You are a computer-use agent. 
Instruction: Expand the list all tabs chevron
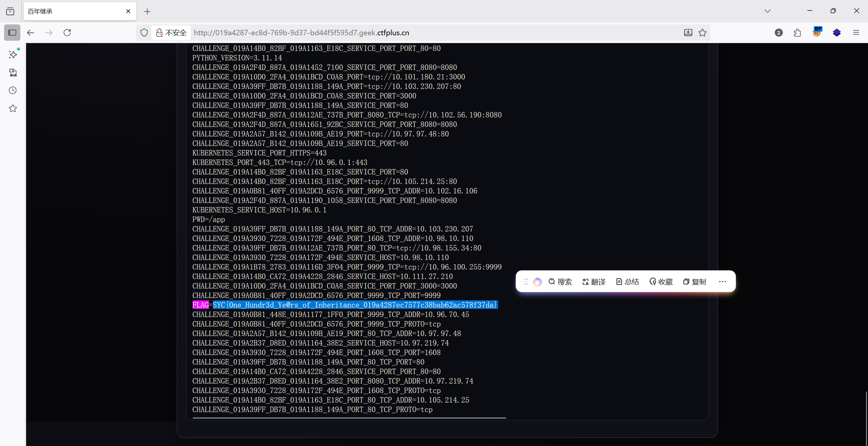768,11
